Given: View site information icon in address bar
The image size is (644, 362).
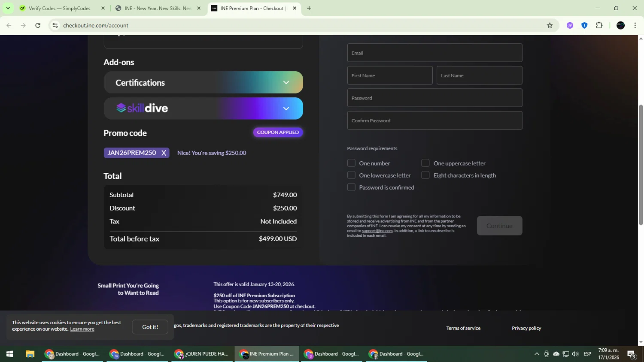Looking at the screenshot, I should click(x=55, y=25).
